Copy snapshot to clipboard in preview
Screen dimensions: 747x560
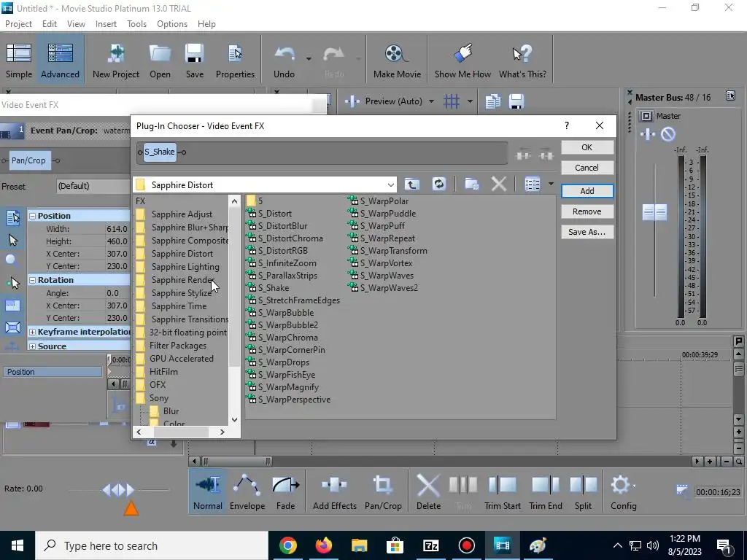coord(492,101)
